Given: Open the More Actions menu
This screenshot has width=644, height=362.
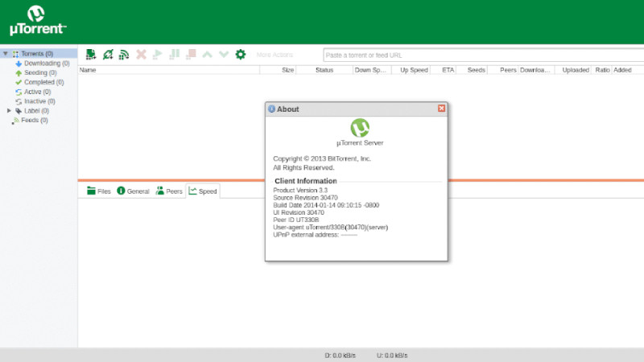Looking at the screenshot, I should (275, 55).
